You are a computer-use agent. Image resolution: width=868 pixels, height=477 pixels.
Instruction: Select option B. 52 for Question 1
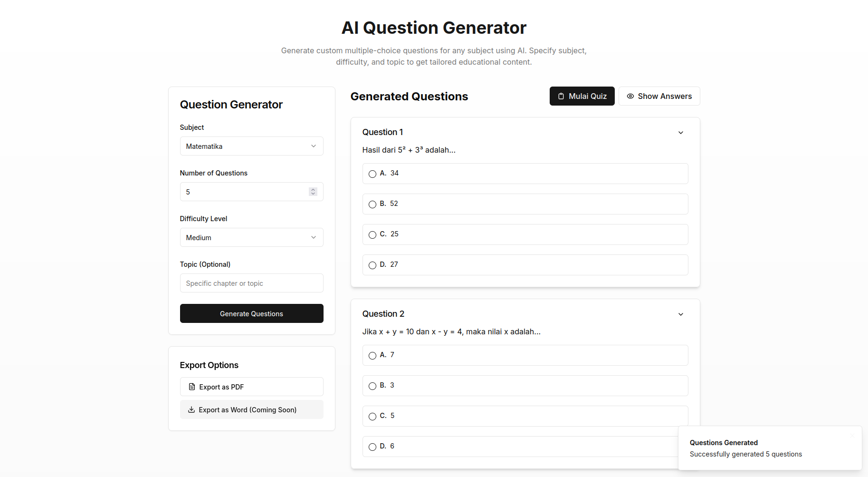[525, 204]
